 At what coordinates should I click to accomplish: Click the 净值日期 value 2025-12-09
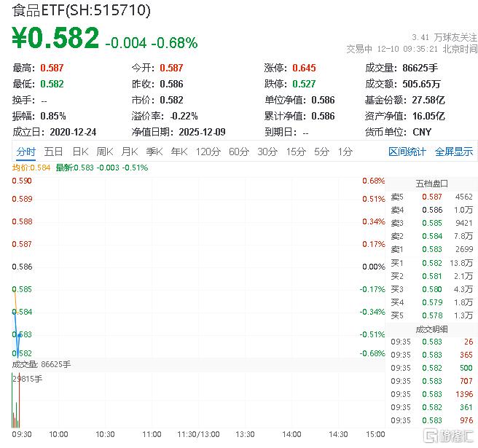point(202,132)
